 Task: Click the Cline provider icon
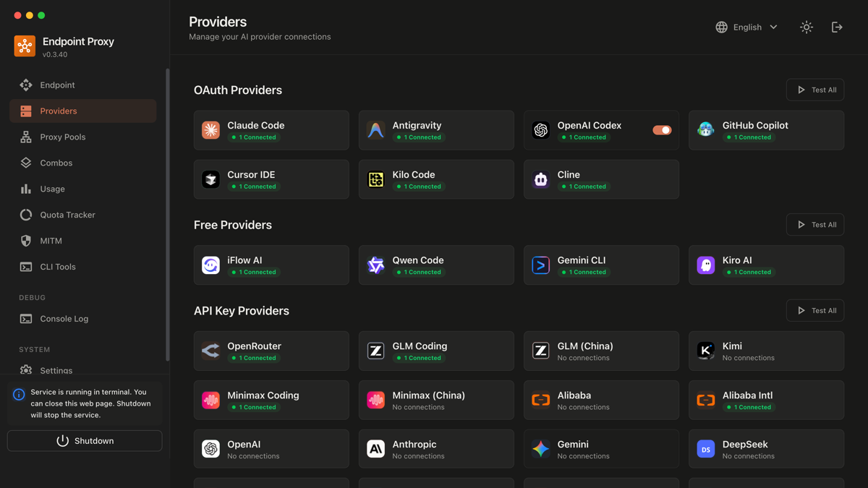click(x=540, y=179)
